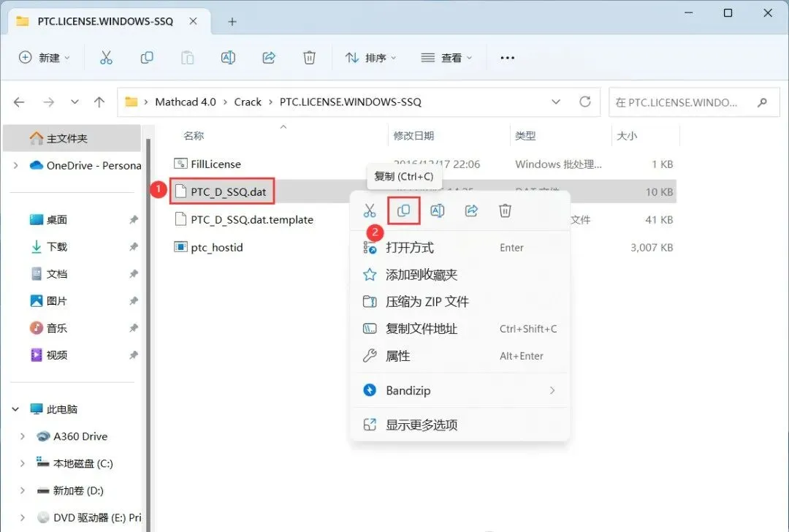The width and height of the screenshot is (789, 532).
Task: Choose 属性 in the context menu
Action: tap(460, 356)
